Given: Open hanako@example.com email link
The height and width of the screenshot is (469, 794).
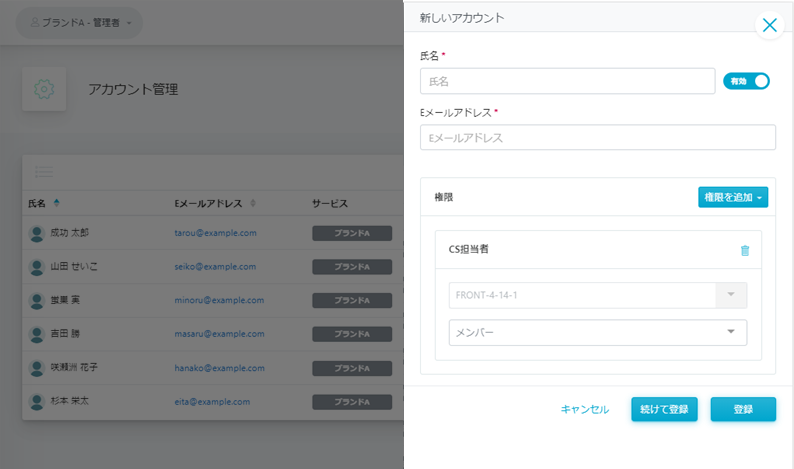Looking at the screenshot, I should point(219,368).
